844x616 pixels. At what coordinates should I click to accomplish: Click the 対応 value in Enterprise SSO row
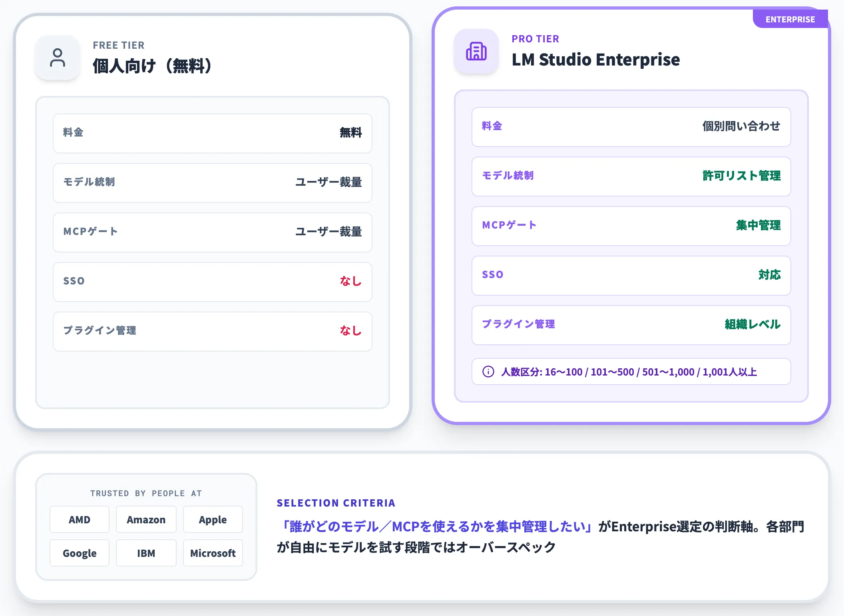coord(770,275)
